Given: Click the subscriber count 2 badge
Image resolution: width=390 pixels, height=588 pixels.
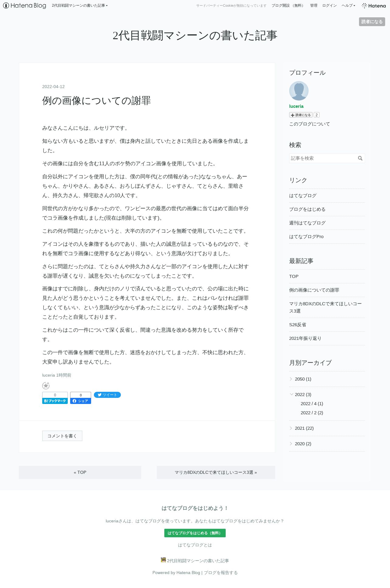Looking at the screenshot, I should pyautogui.click(x=316, y=115).
